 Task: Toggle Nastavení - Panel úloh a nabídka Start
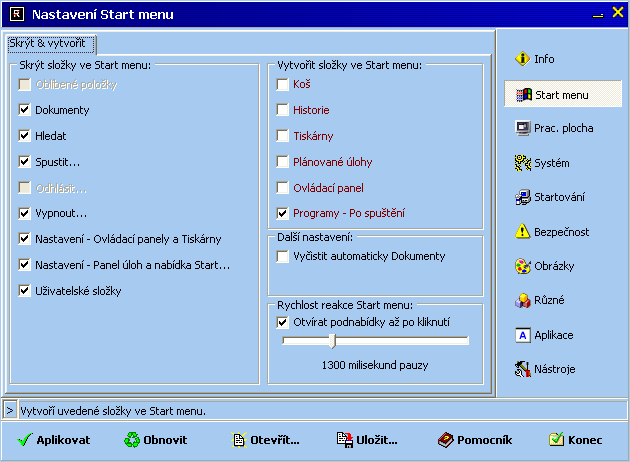click(x=25, y=265)
